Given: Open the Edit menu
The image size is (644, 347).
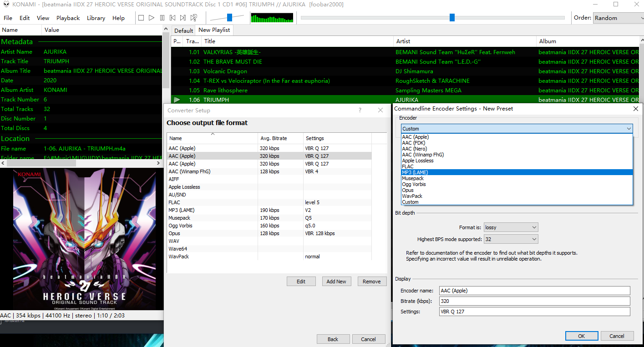Looking at the screenshot, I should tap(25, 18).
